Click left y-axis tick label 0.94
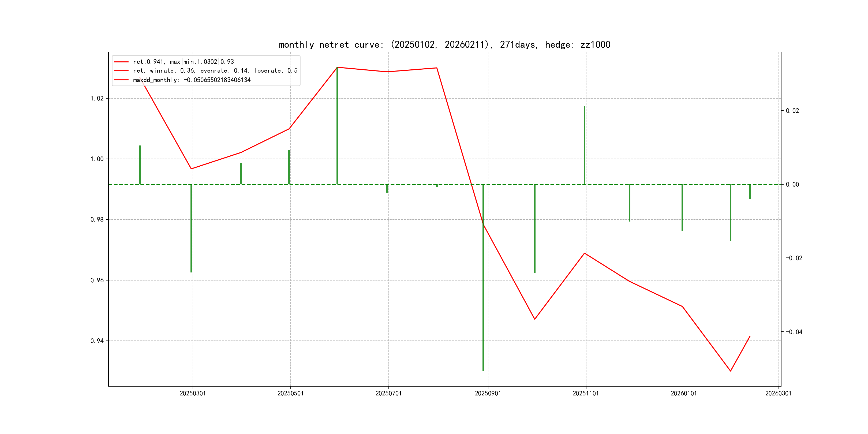The width and height of the screenshot is (868, 434). [97, 341]
